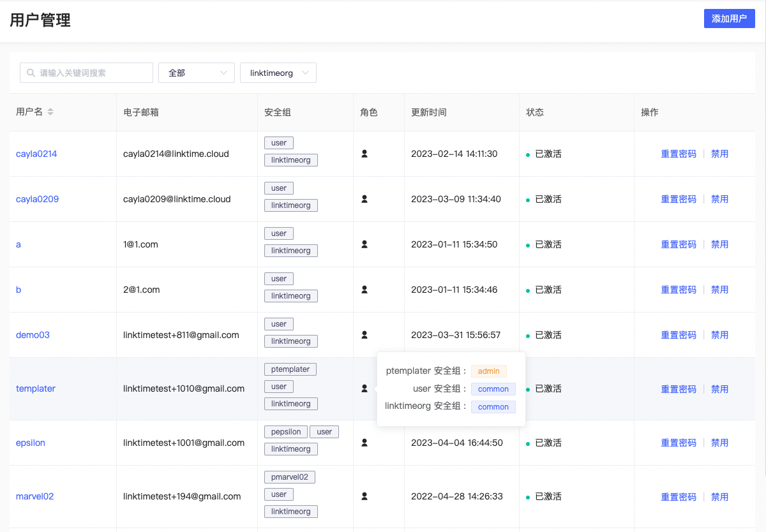Click the 角色 column header

click(369, 112)
